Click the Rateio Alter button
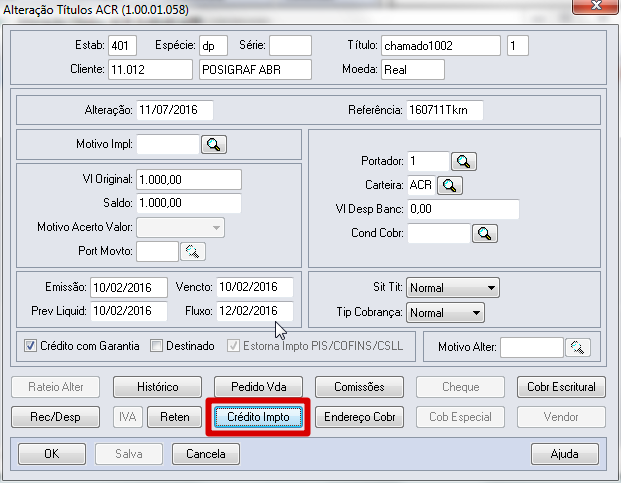The image size is (621, 483). [x=55, y=387]
